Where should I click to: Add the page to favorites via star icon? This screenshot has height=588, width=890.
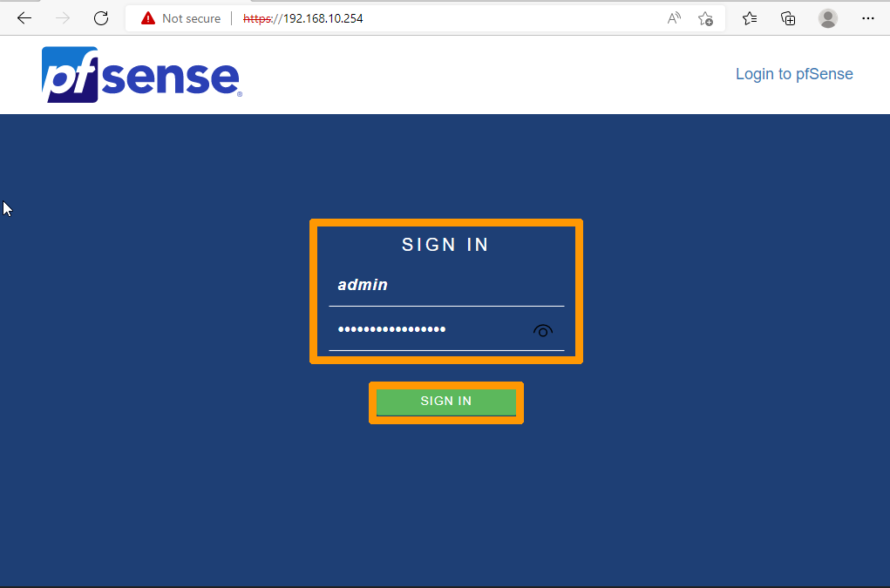coord(706,17)
